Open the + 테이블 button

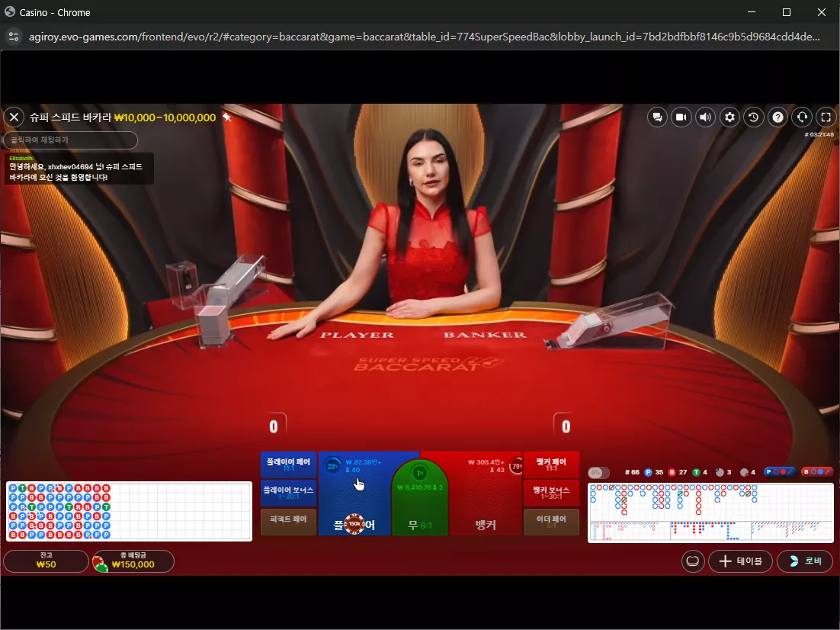click(740, 561)
